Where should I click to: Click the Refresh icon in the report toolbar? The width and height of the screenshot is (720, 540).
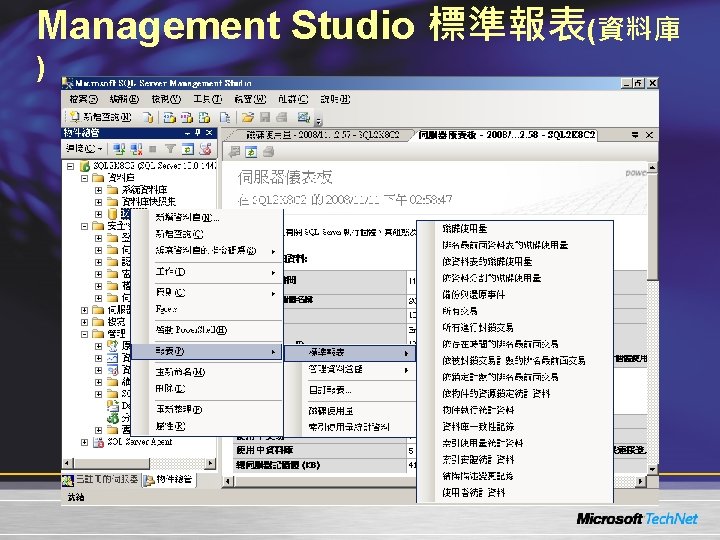tap(251, 152)
